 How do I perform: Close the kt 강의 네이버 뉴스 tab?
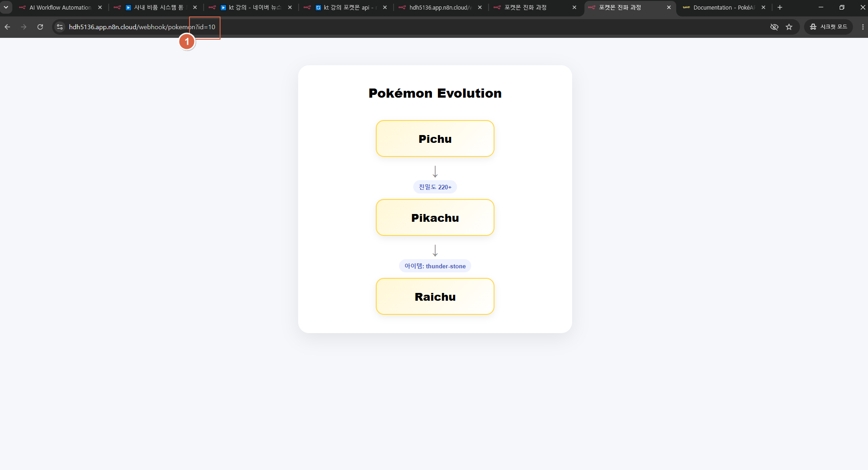(x=290, y=7)
